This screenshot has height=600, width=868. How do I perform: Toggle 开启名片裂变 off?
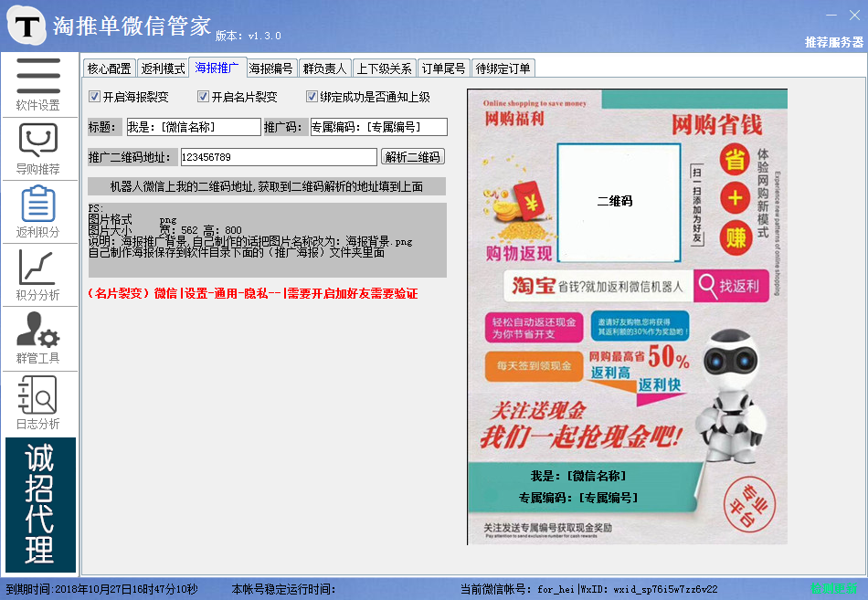click(x=206, y=97)
